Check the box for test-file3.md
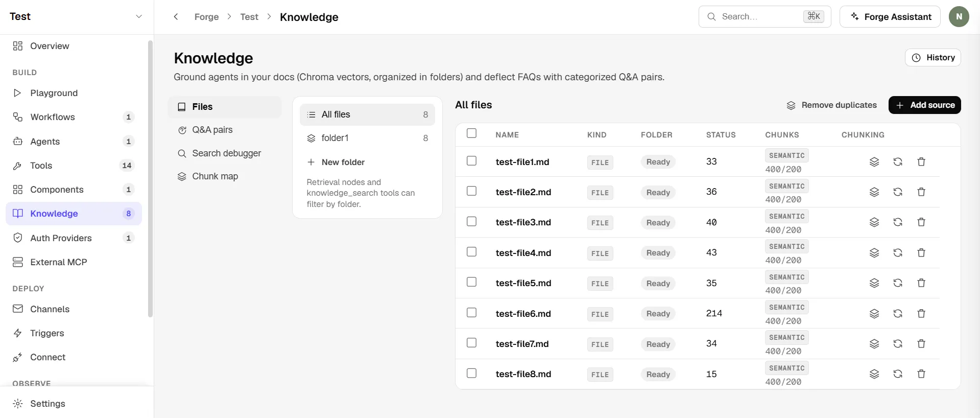Screen dimensions: 980x418 coord(472,221)
